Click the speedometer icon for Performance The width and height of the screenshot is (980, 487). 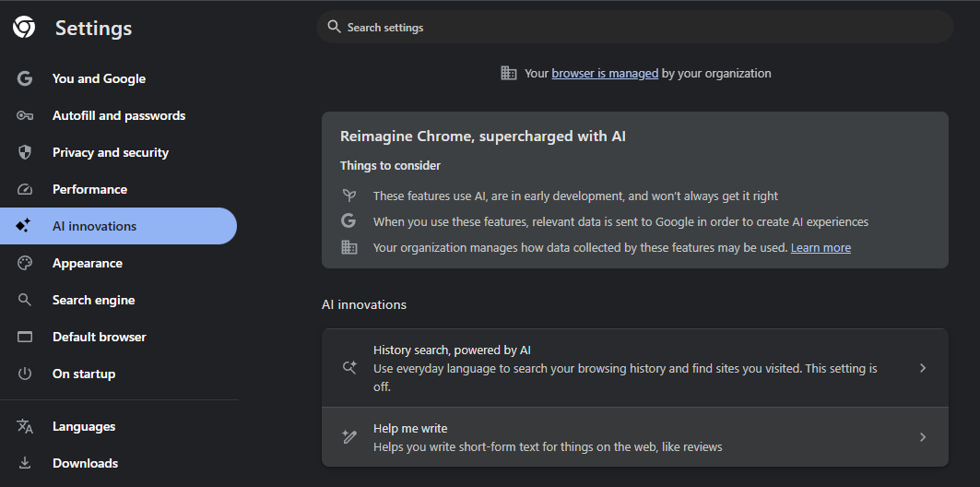click(24, 189)
